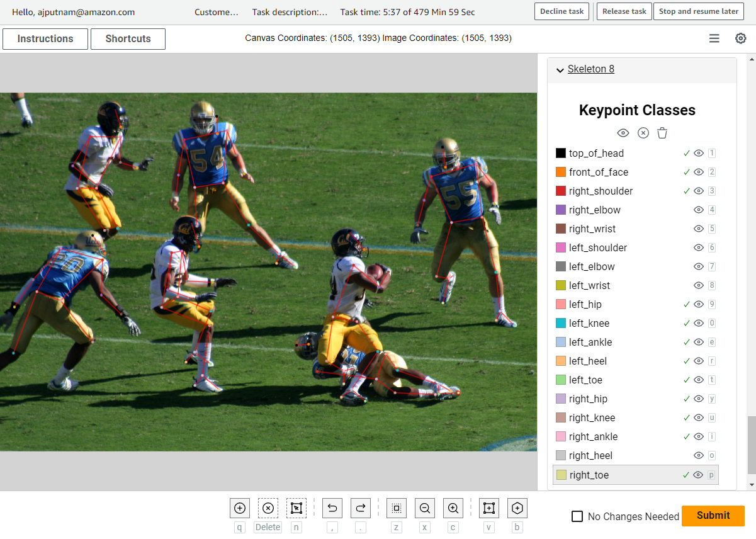756x539 pixels.
Task: Click the circle-x icon under Keypoint Classes
Action: tap(643, 133)
